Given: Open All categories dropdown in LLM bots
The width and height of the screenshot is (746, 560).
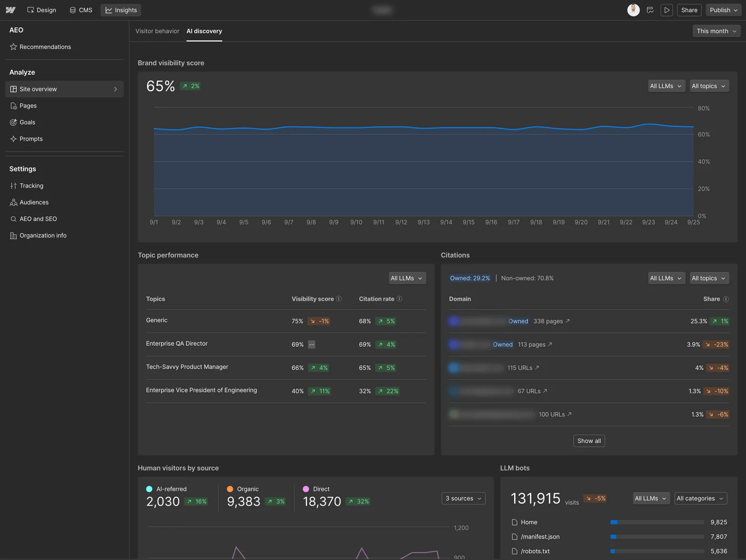Looking at the screenshot, I should (x=701, y=498).
